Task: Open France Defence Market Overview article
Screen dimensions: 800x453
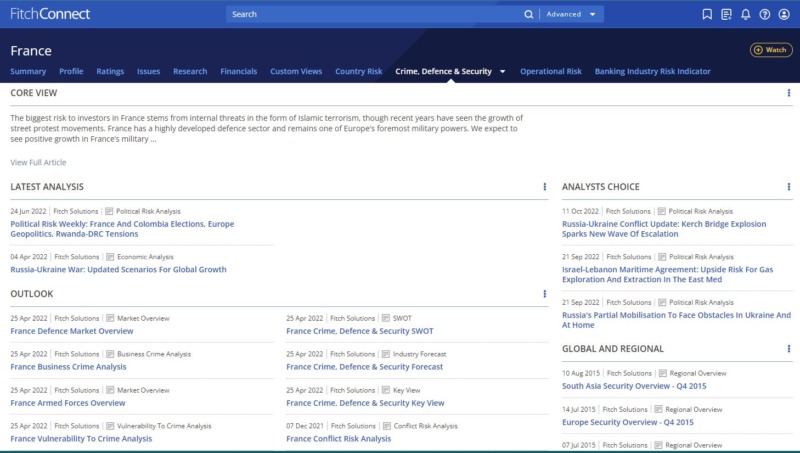Action: pyautogui.click(x=72, y=331)
